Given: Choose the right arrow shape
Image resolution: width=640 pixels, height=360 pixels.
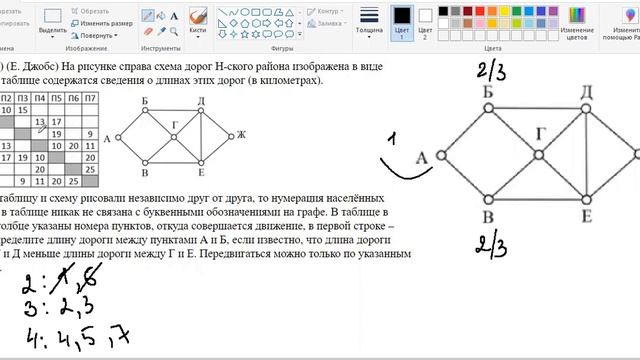Looking at the screenshot, I should [267, 23].
